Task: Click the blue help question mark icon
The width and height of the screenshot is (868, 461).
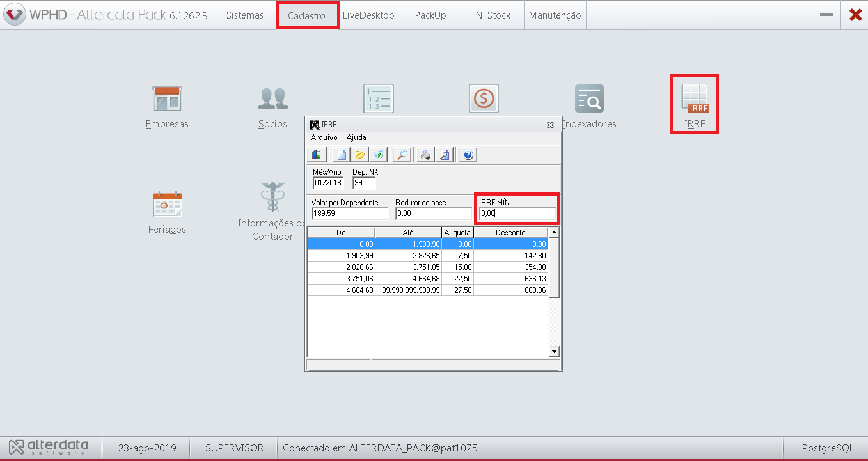Action: (x=468, y=155)
